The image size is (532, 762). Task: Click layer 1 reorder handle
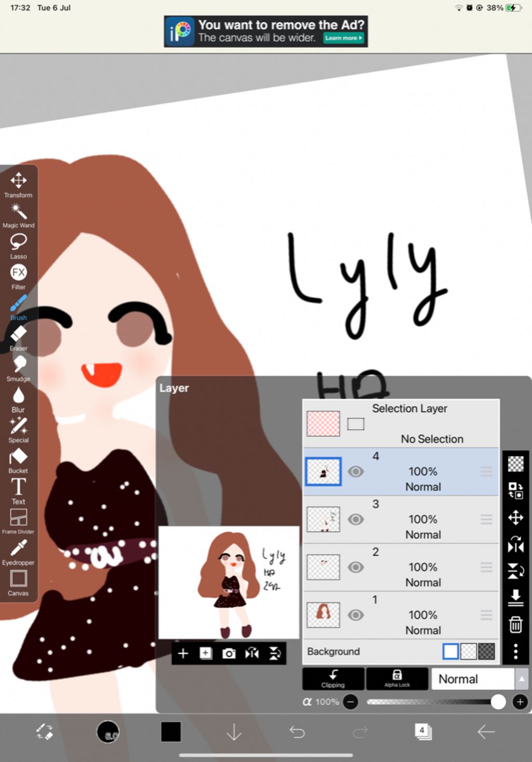[486, 615]
